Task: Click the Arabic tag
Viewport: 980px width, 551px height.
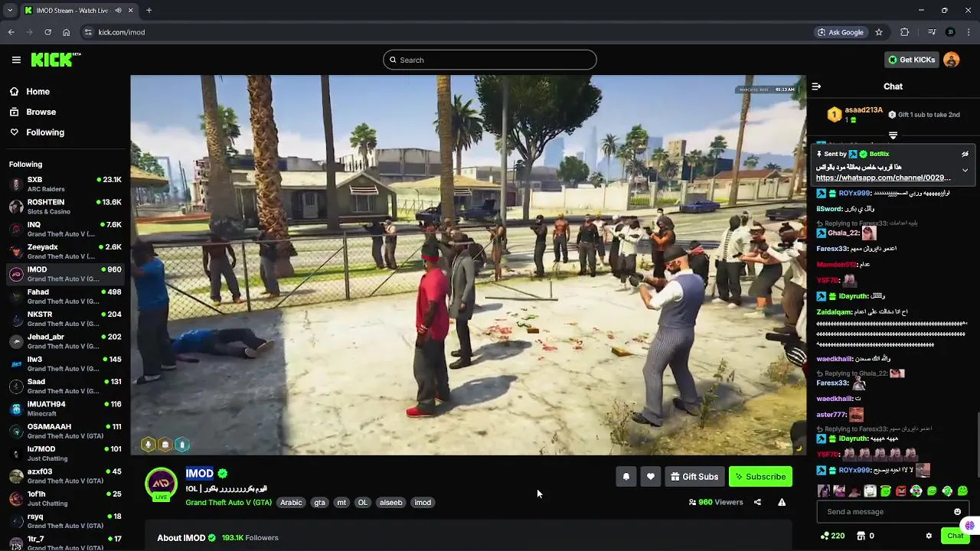Action: coord(291,503)
